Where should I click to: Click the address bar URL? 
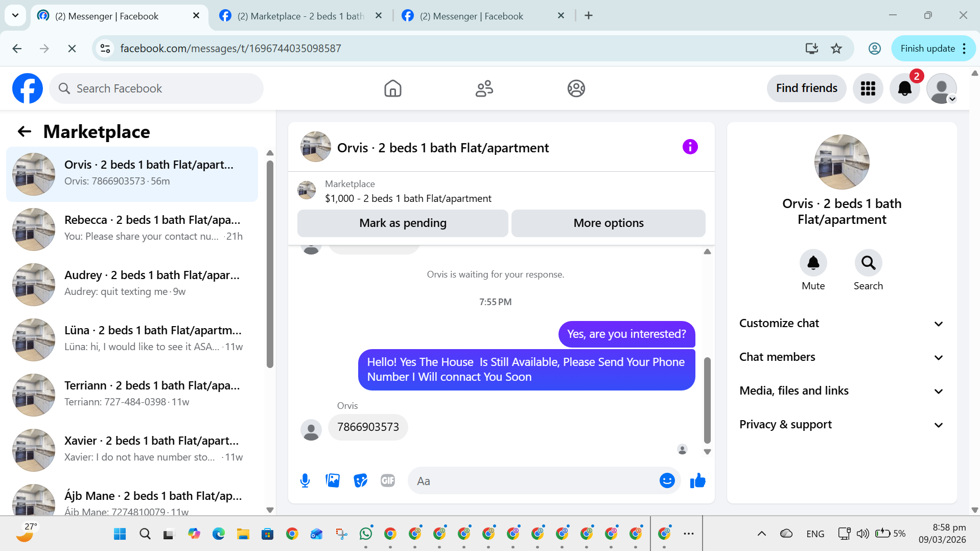coord(230,49)
